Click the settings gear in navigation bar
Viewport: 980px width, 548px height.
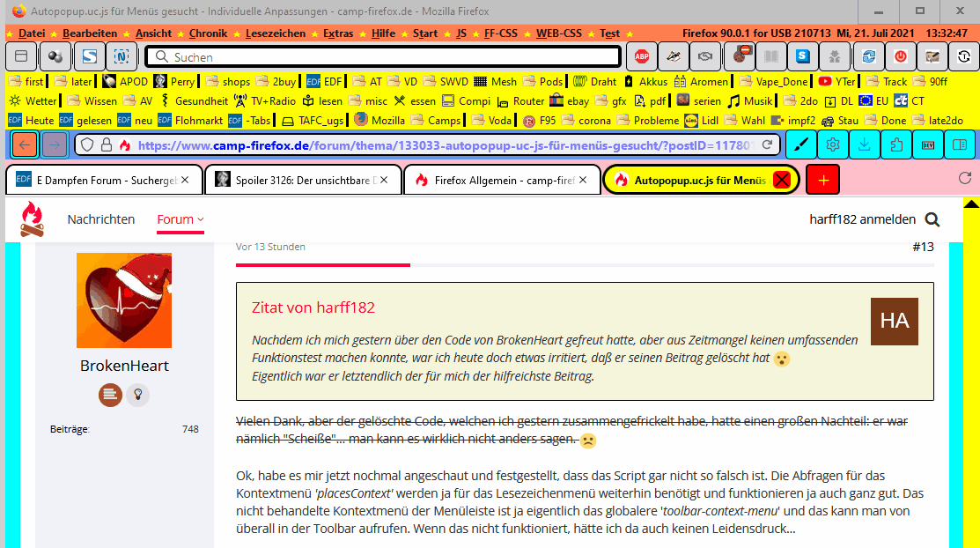(833, 144)
